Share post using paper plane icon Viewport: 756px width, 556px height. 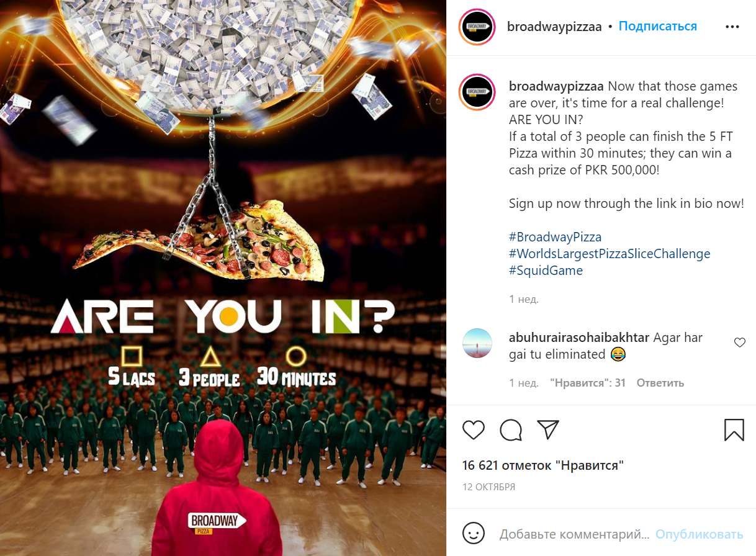(x=548, y=429)
